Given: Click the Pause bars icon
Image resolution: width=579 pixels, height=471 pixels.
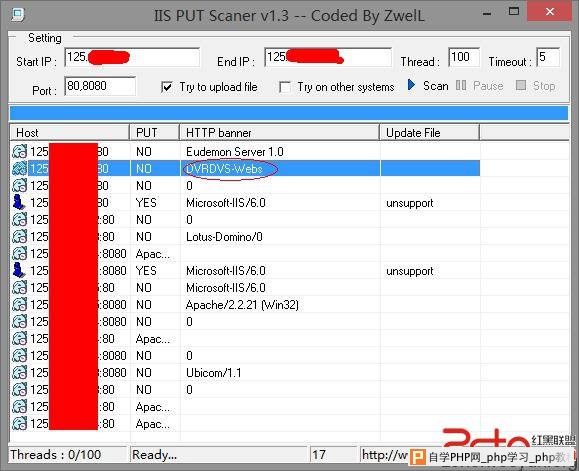Looking at the screenshot, I should point(460,85).
